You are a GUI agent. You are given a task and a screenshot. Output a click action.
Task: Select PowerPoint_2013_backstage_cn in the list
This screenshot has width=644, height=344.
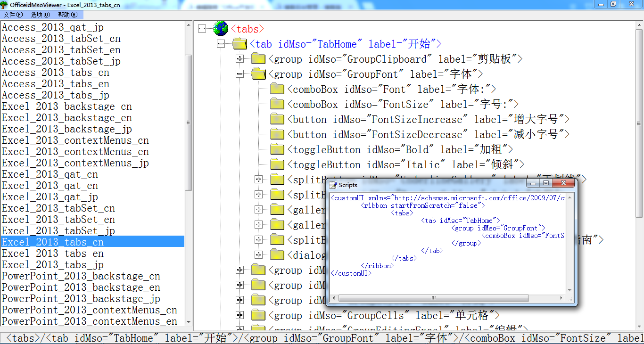[81, 276]
